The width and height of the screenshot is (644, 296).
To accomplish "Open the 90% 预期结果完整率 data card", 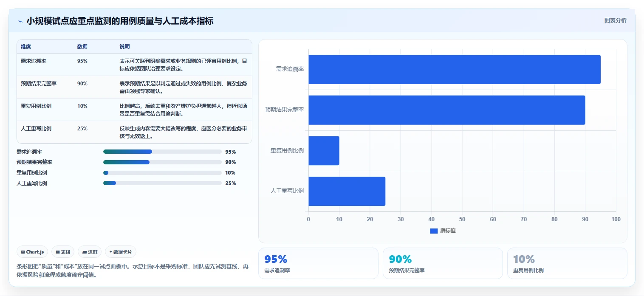I will click(443, 263).
